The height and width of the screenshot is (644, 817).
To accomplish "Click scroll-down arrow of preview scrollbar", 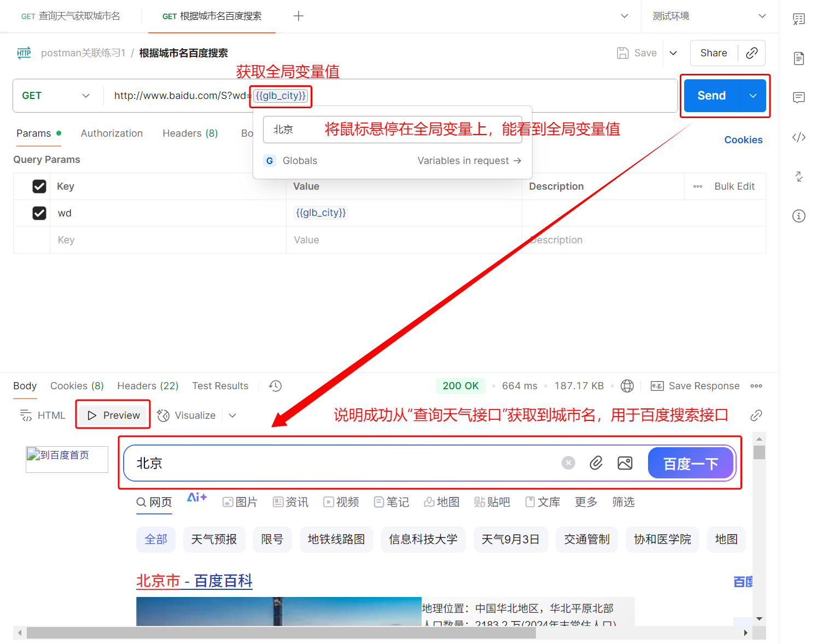I will pyautogui.click(x=759, y=618).
